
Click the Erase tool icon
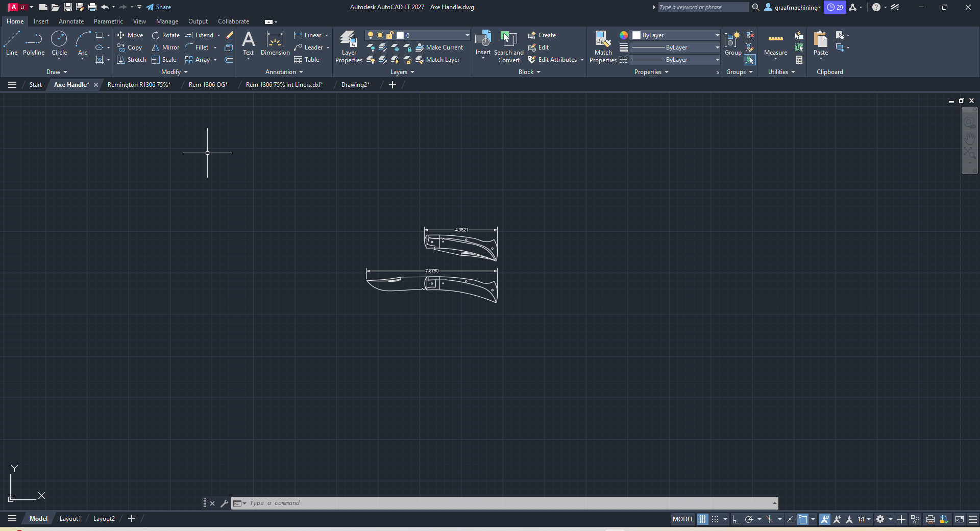229,35
